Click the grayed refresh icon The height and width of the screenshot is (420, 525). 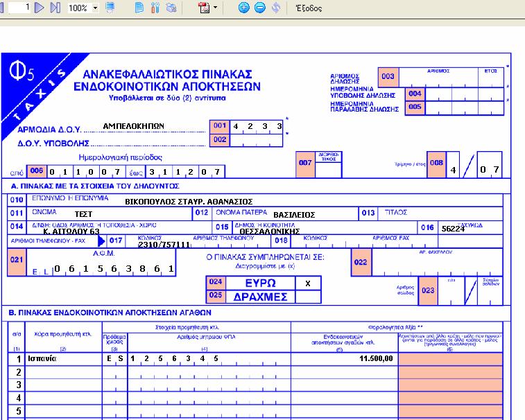tap(275, 8)
